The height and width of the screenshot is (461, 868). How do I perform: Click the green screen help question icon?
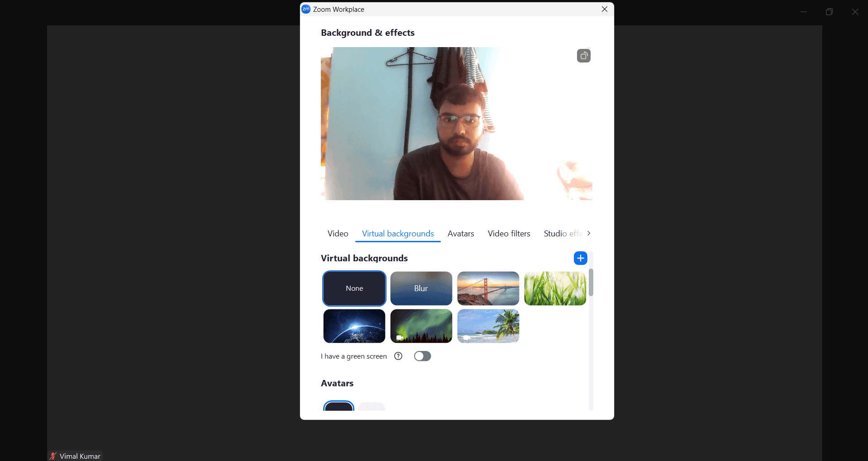click(398, 356)
